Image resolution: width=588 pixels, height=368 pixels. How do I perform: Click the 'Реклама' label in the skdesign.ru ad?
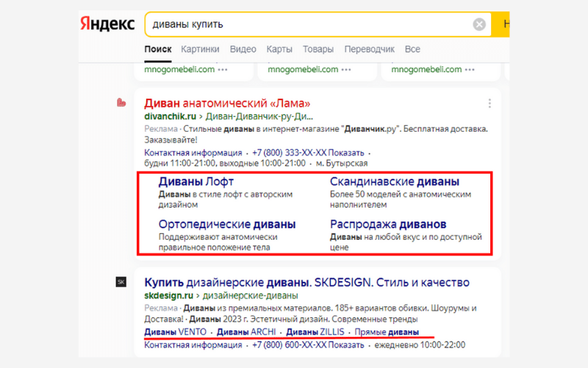(x=161, y=308)
